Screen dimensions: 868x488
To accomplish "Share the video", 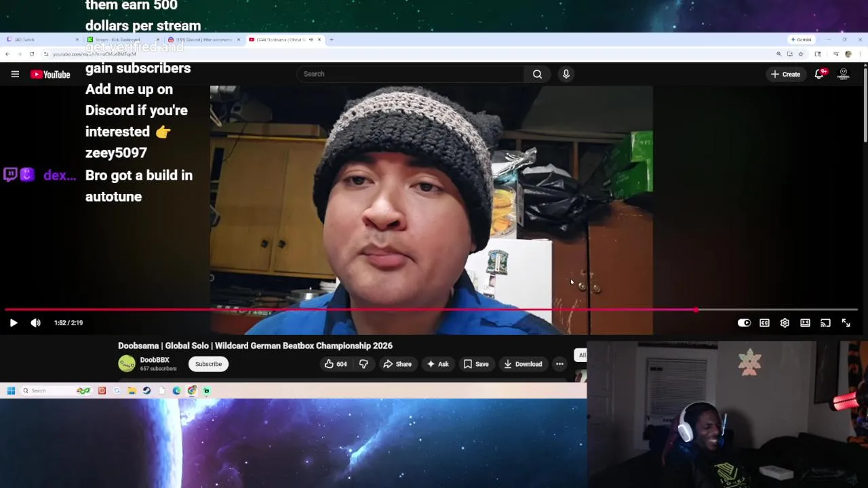I will [397, 364].
